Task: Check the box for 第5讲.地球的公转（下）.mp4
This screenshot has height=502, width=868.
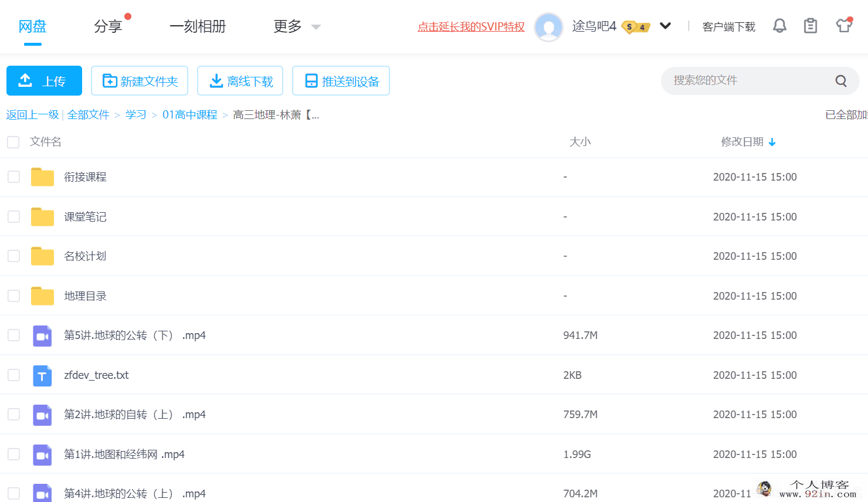Action: pos(13,335)
